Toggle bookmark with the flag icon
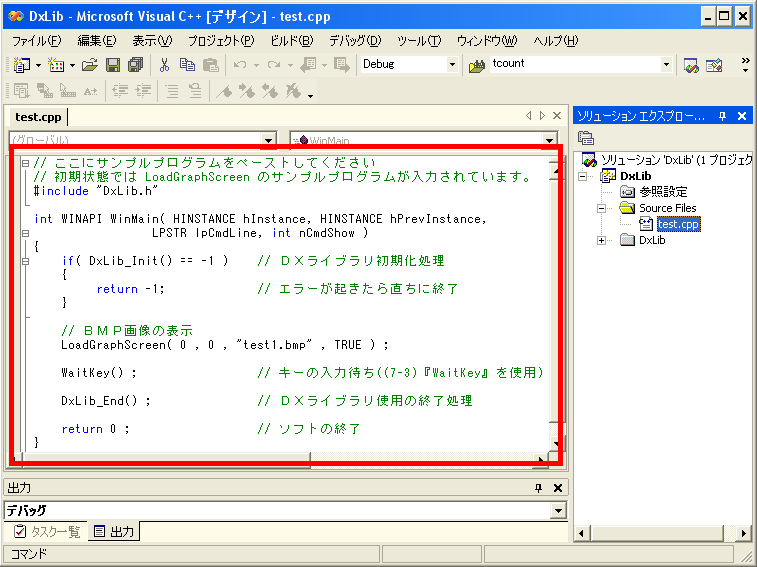Viewport: 757px width, 567px height. pos(224,90)
